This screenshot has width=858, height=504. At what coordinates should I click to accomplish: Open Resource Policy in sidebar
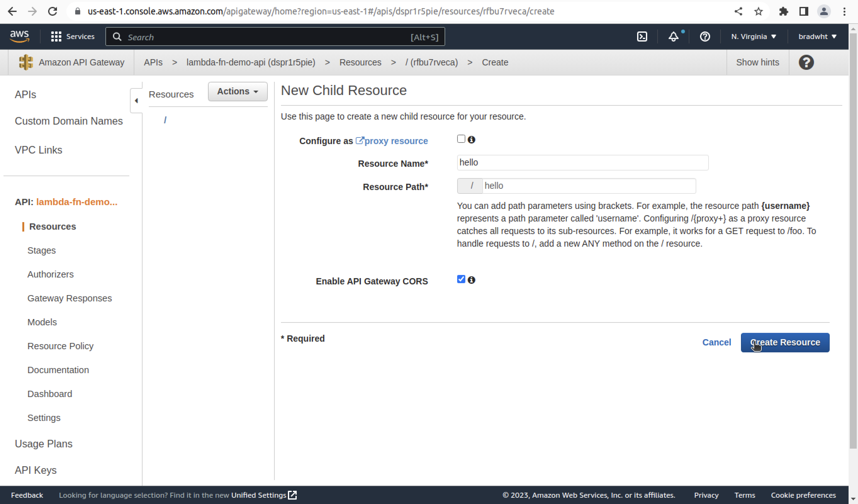pyautogui.click(x=60, y=346)
